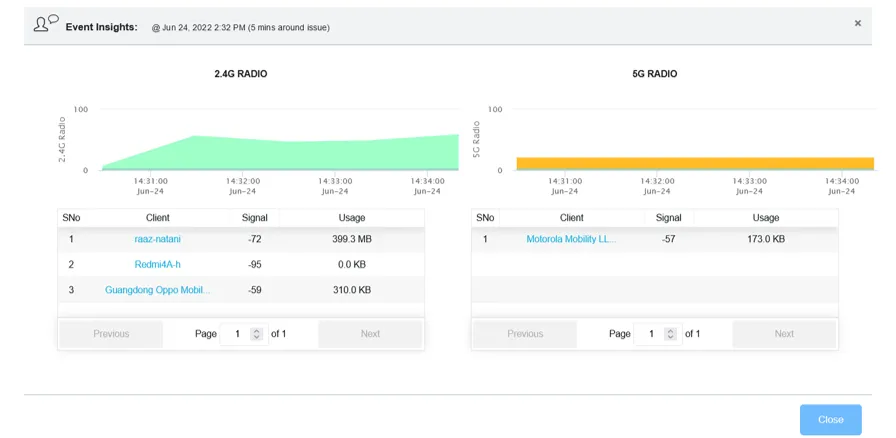Focus the page number field under 2.4G table
The image size is (896, 438).
click(x=243, y=334)
